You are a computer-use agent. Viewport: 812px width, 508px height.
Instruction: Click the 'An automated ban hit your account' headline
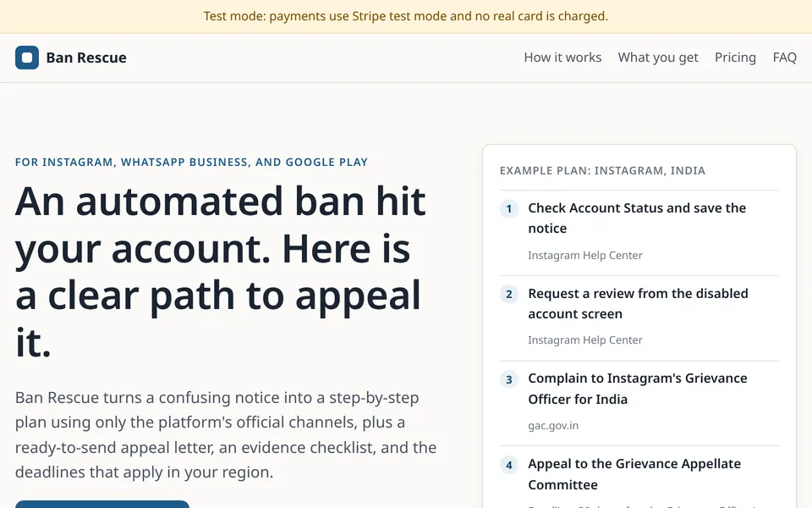221,272
